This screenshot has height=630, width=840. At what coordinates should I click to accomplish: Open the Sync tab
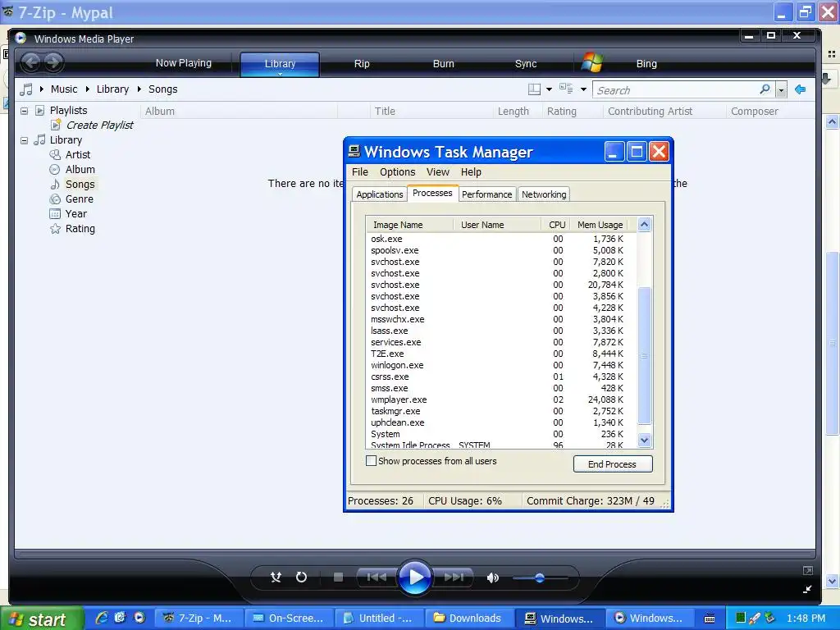[526, 64]
